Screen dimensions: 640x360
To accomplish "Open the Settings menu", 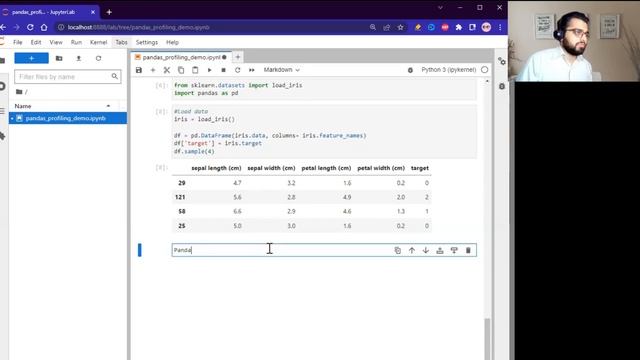I will tap(147, 42).
